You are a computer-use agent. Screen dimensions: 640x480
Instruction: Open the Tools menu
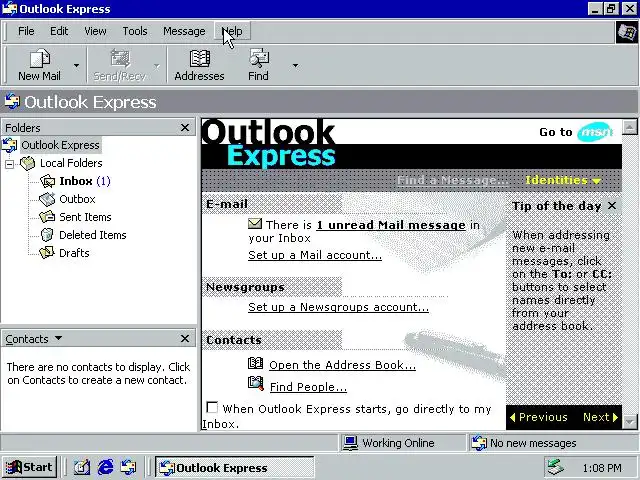135,31
